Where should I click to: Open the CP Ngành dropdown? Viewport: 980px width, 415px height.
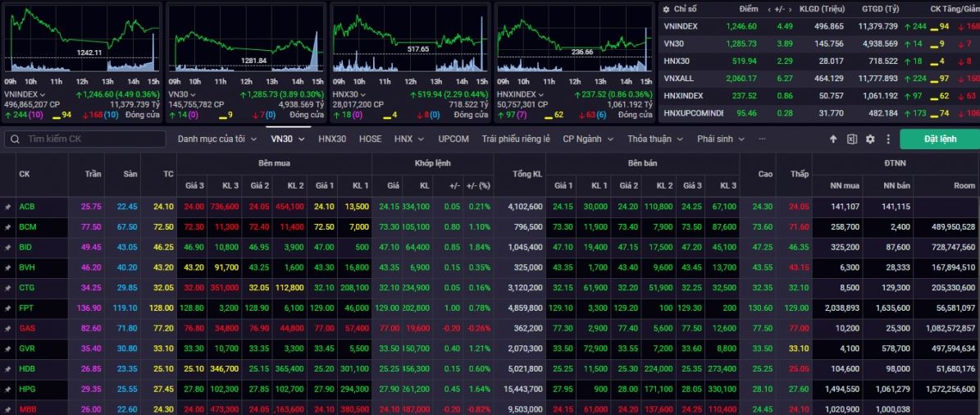coord(587,139)
